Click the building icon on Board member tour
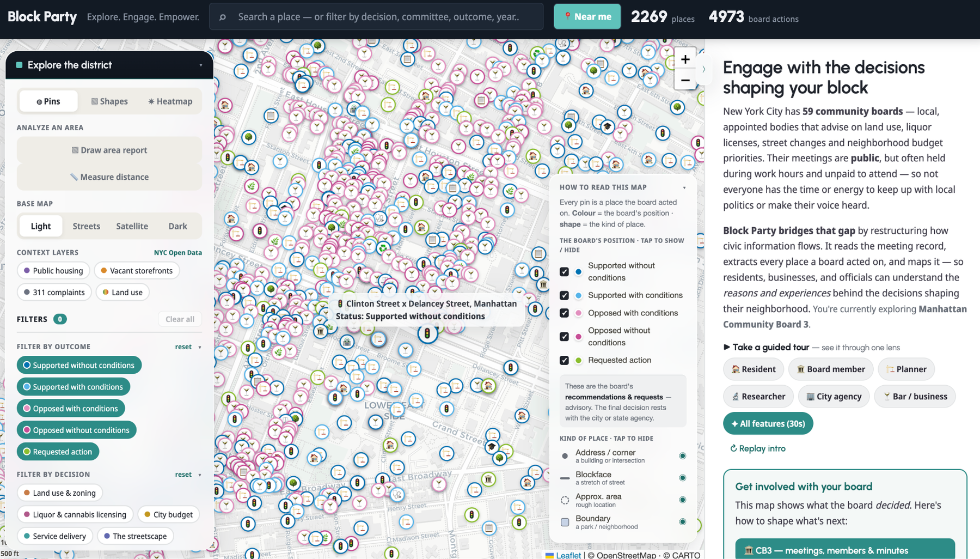Screen dimensions: 980x559 tap(801, 369)
